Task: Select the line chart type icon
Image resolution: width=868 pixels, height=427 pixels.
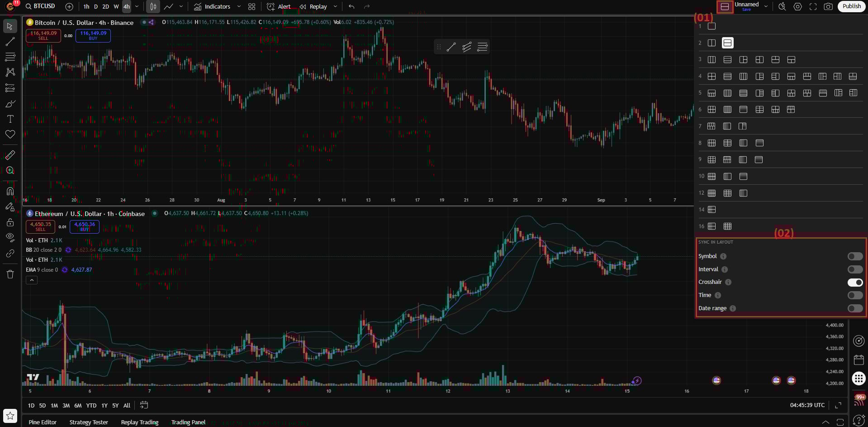Action: coord(169,7)
